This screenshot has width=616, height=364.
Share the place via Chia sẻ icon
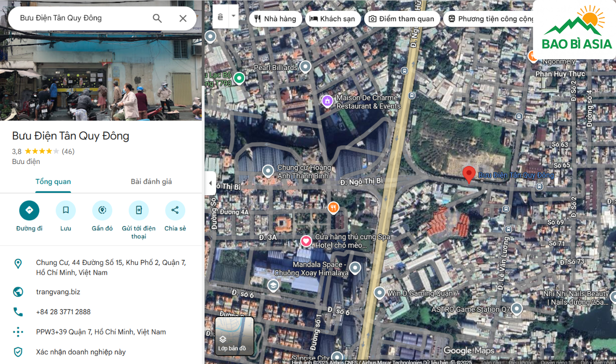(175, 210)
